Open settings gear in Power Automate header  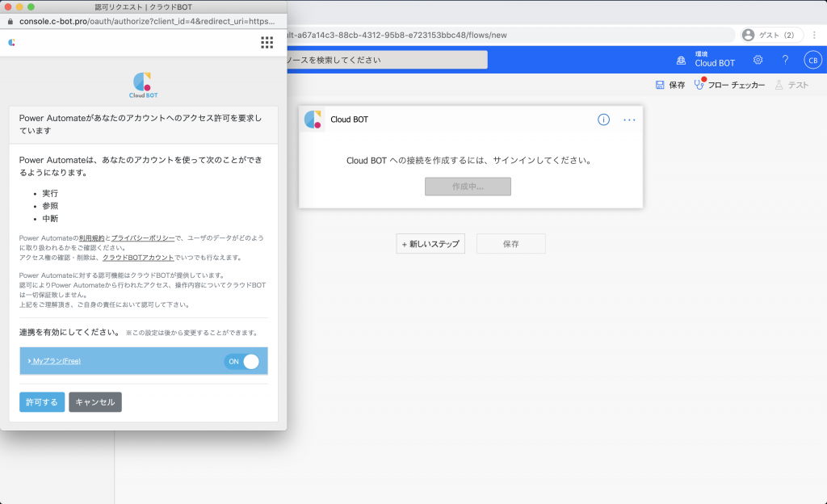click(758, 60)
